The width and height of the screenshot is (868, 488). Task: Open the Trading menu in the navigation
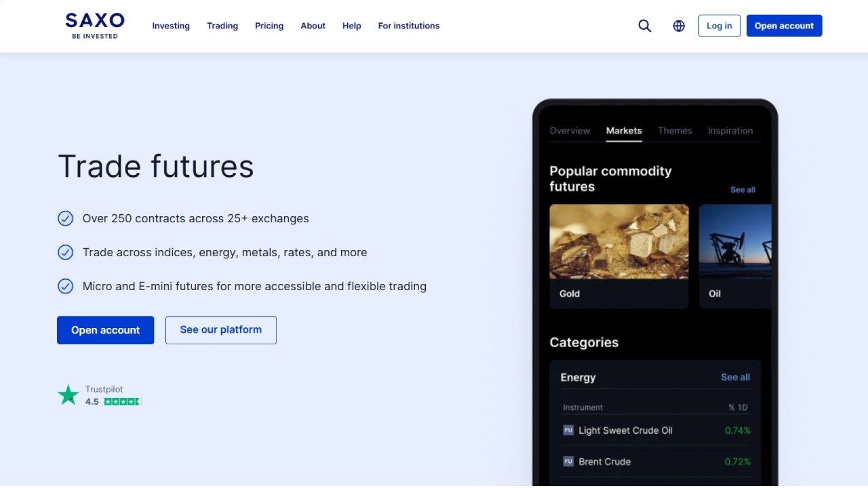click(x=222, y=26)
